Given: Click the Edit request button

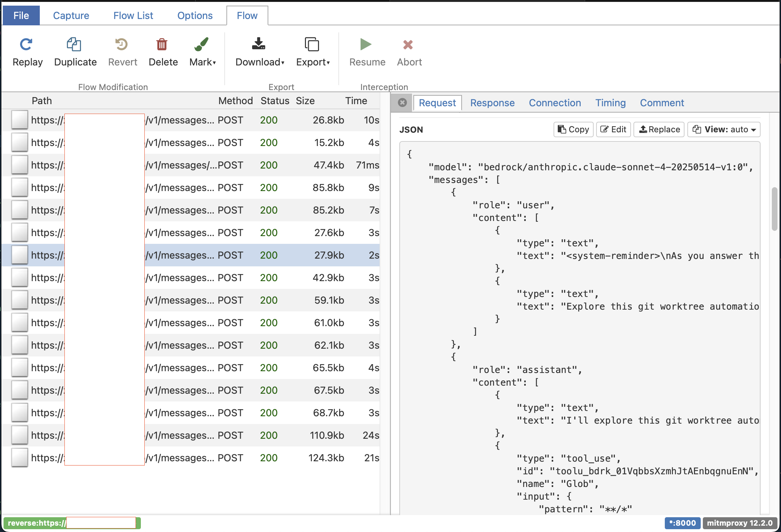Looking at the screenshot, I should point(613,129).
